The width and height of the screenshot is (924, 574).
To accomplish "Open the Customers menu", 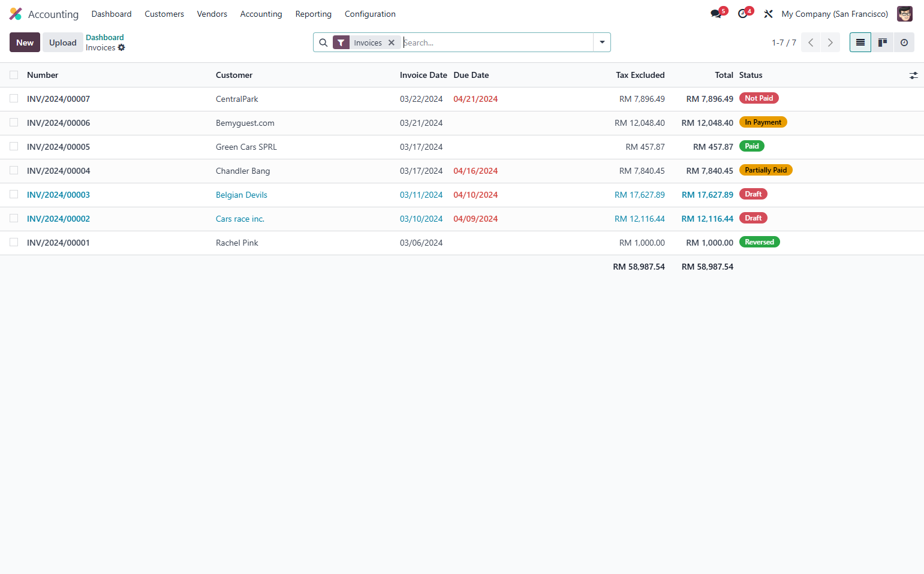I will tap(164, 14).
